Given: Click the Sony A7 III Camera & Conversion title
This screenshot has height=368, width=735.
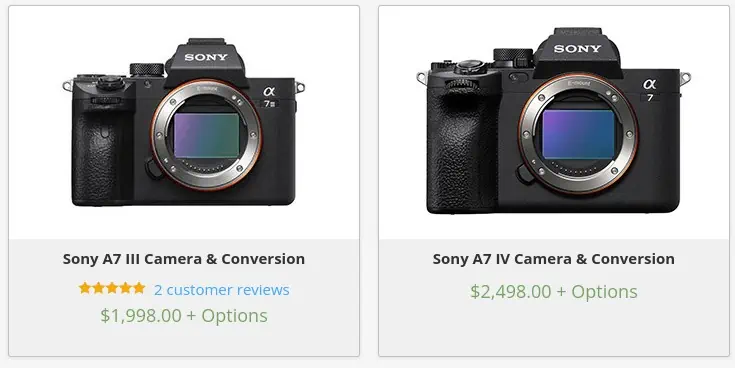Looking at the screenshot, I should (x=184, y=259).
